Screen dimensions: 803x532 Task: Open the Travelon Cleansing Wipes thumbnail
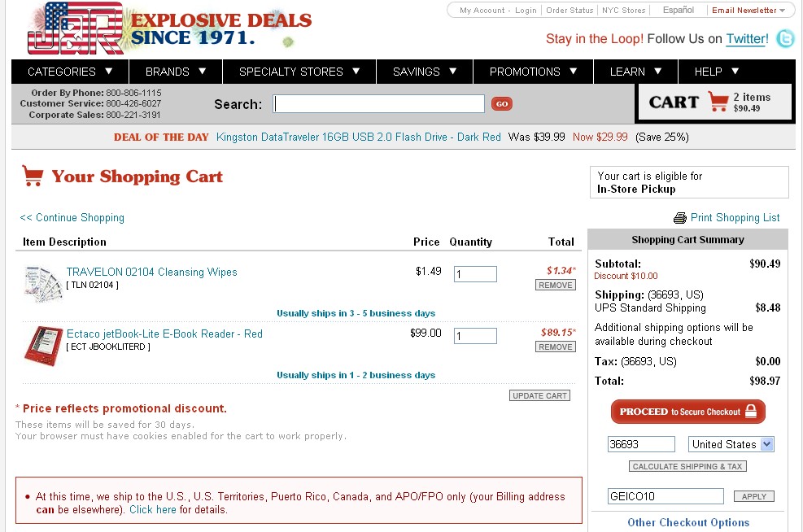(x=42, y=283)
